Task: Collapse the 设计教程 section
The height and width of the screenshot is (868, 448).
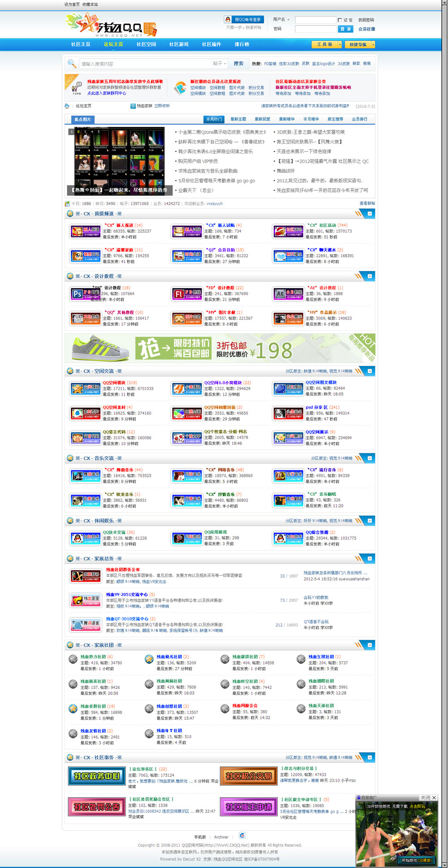Action: (x=370, y=276)
